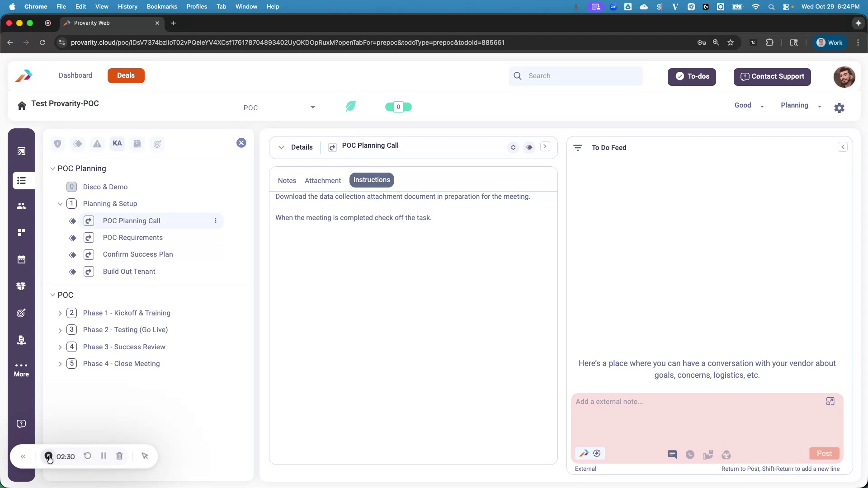Image resolution: width=868 pixels, height=488 pixels.
Task: Click the Post button
Action: pos(824,453)
